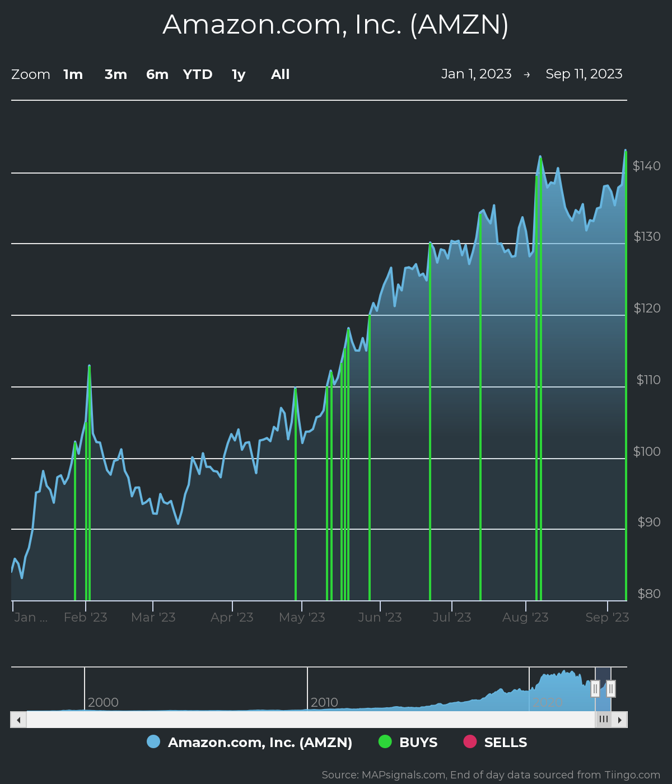This screenshot has height=784, width=672.
Task: Set zoom range to 6m
Action: (x=157, y=74)
